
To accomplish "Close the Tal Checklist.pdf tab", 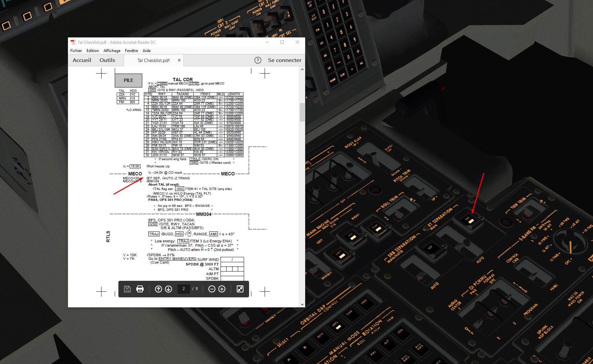I will [x=179, y=60].
